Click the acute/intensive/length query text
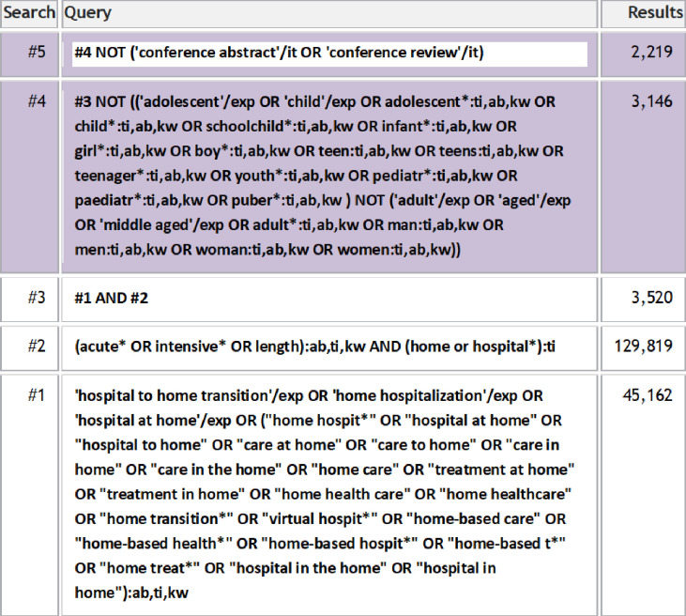Image resolution: width=686 pixels, height=616 pixels. tap(315, 346)
